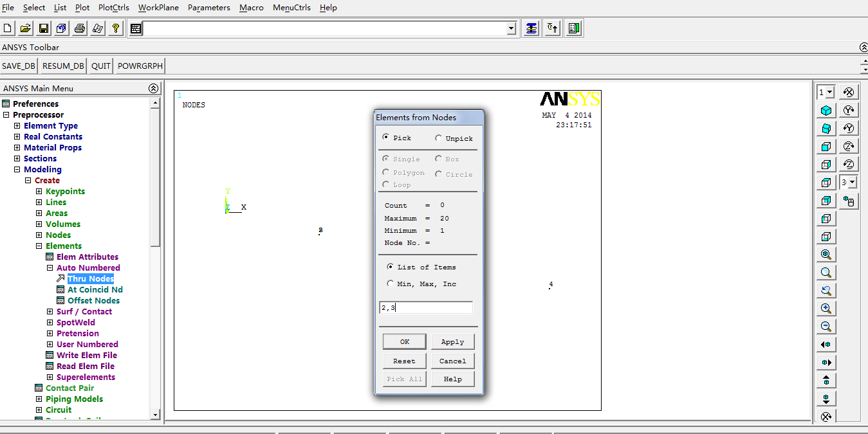Collapse ANSYS Main Menu with chevron icon
This screenshot has height=434, width=868.
pyautogui.click(x=153, y=88)
